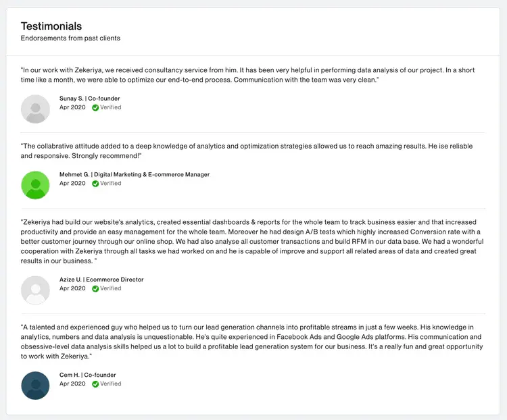Click testimonial about website's analytics dashboards
The height and width of the screenshot is (420, 507).
click(252, 241)
